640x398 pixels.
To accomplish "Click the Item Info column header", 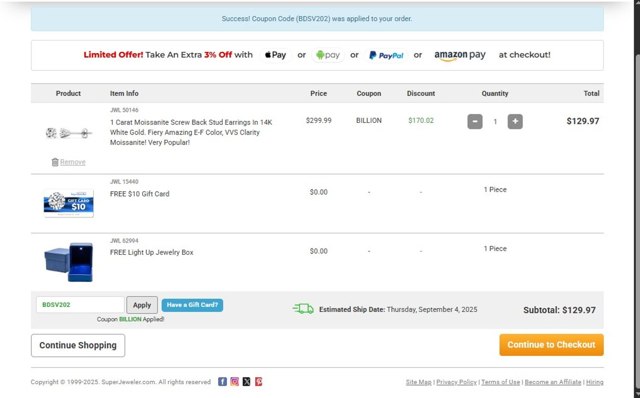I will click(x=124, y=93).
